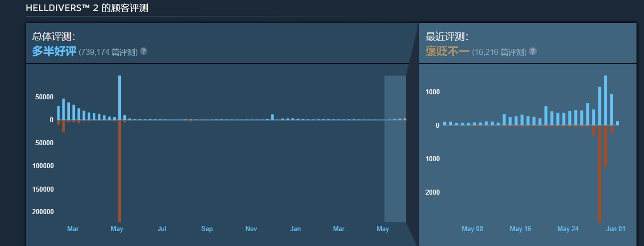
Task: Click the 'May 16' axis label in recent chart
Action: click(520, 229)
